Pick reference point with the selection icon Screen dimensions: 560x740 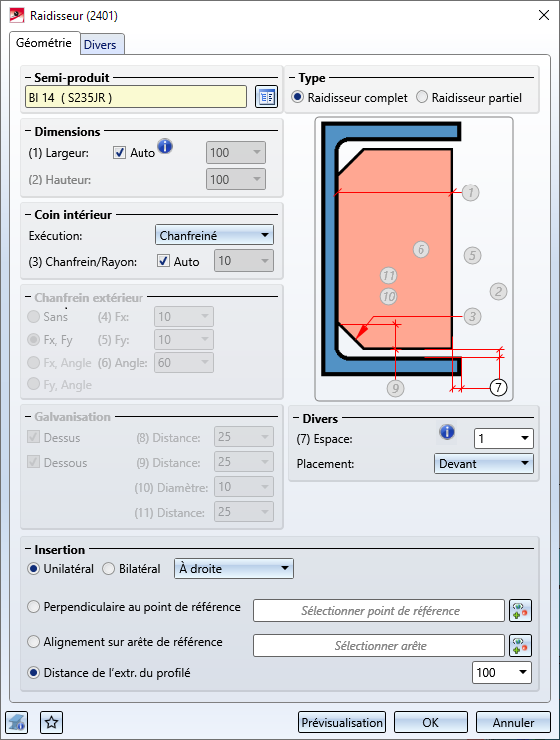tap(520, 611)
